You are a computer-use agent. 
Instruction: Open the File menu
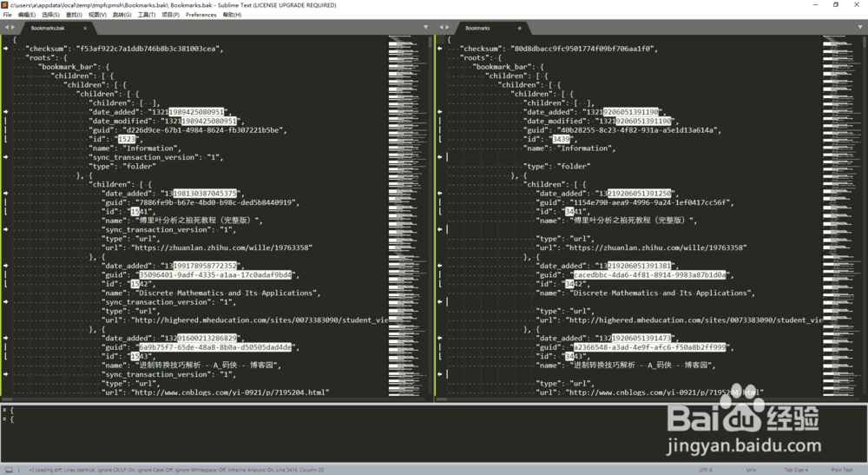7,15
